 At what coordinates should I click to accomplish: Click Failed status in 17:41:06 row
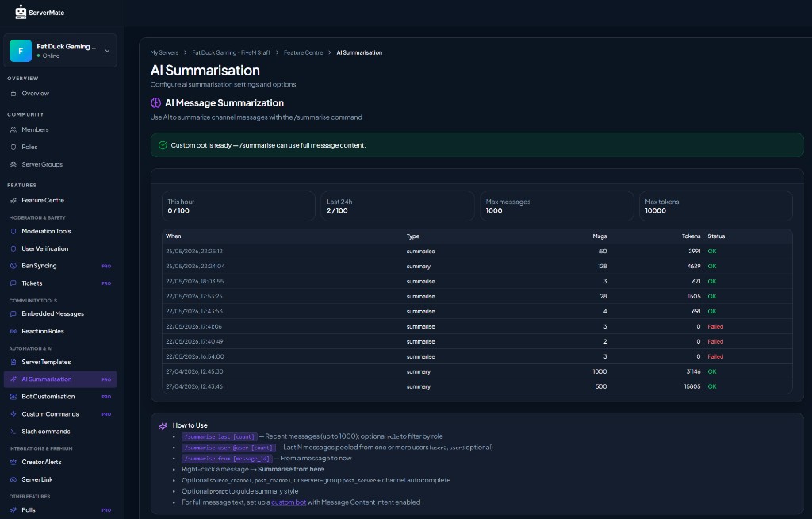click(x=715, y=327)
